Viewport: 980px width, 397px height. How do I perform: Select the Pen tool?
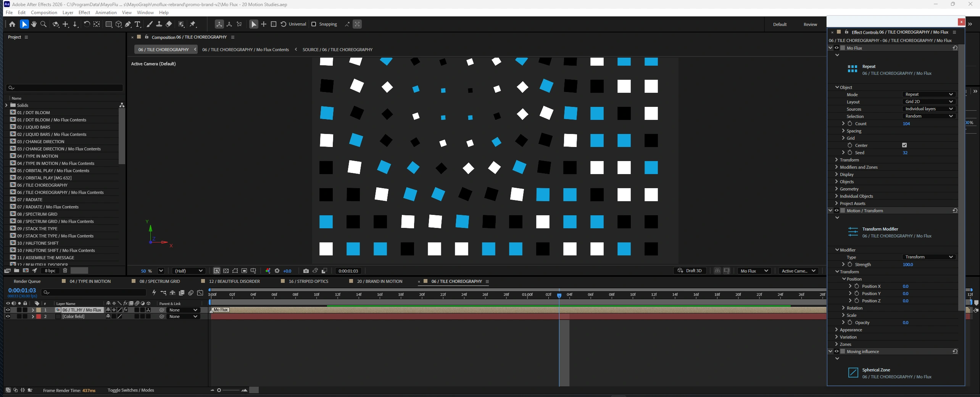pos(128,24)
